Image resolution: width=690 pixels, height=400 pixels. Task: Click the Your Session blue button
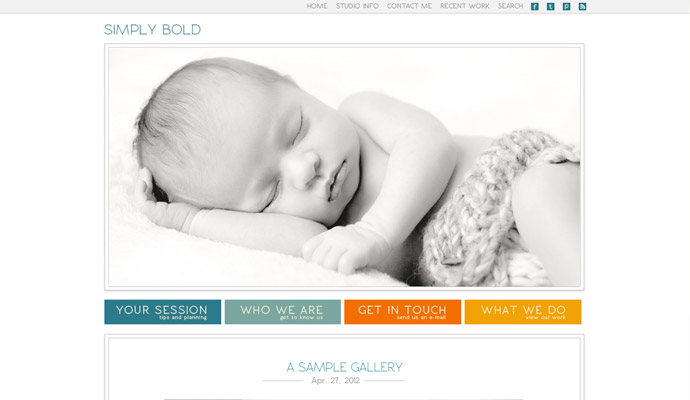tap(162, 312)
